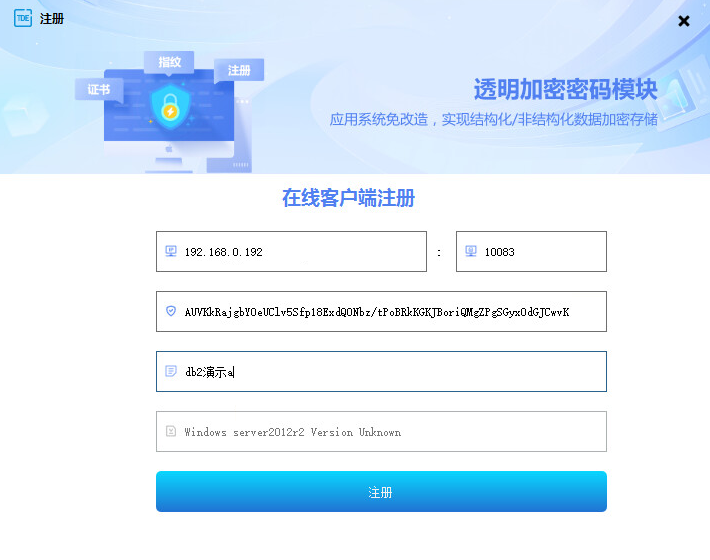The height and width of the screenshot is (560, 710).
Task: Click the 注册 bubble above the monitor illustration
Action: (x=239, y=70)
